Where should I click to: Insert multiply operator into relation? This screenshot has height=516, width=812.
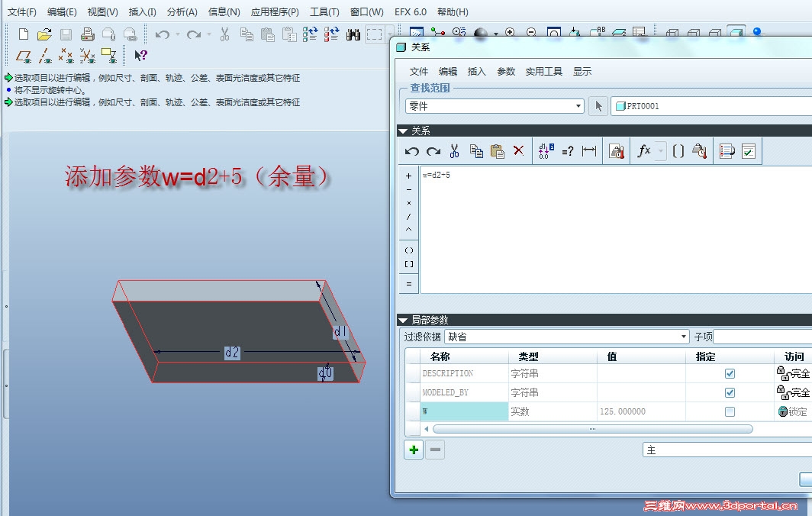click(408, 203)
